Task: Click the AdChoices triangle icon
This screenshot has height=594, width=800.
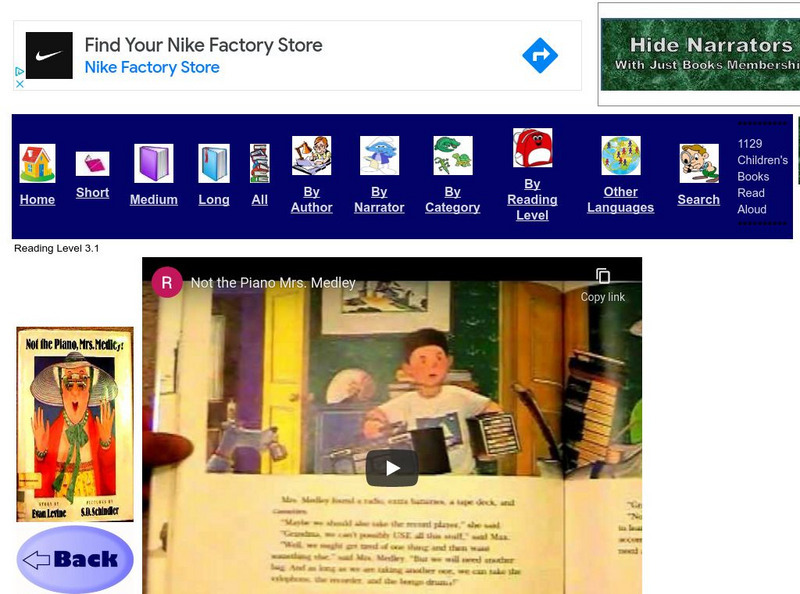Action: click(x=19, y=71)
